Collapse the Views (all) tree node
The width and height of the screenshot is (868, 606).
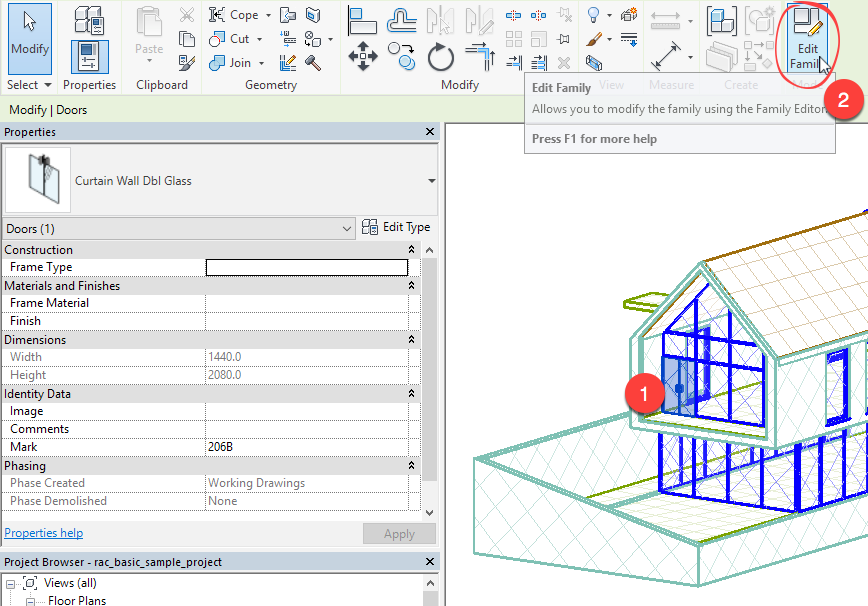click(10, 584)
